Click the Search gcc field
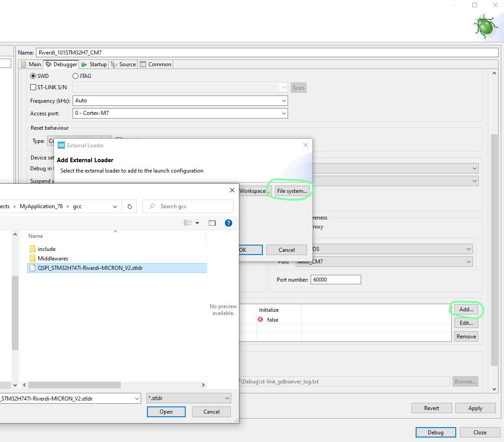The width and height of the screenshot is (504, 442). tap(188, 206)
